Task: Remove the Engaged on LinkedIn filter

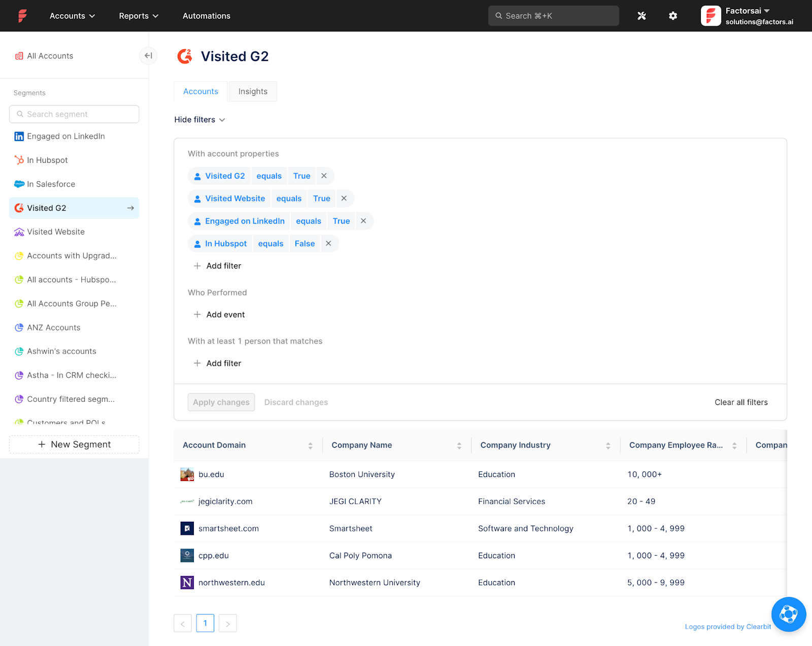Action: pyautogui.click(x=363, y=221)
